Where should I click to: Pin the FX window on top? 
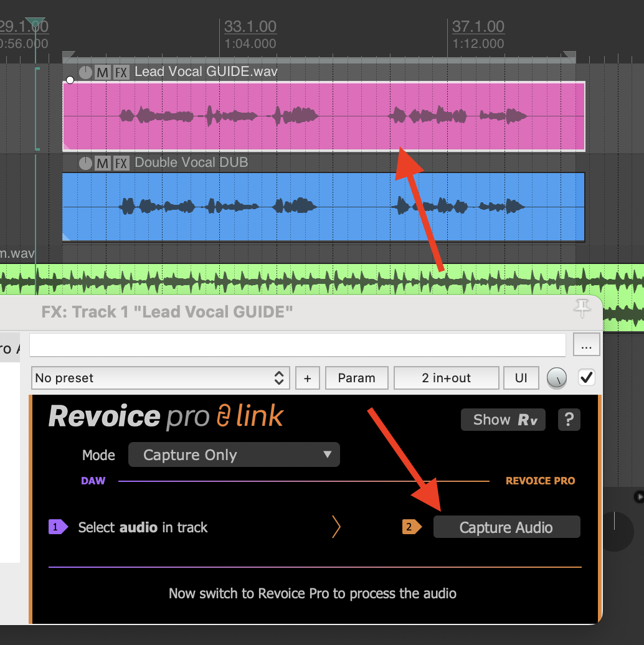pyautogui.click(x=582, y=308)
